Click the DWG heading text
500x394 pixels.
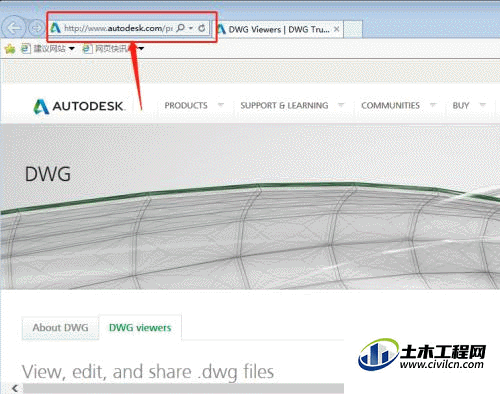(x=48, y=174)
